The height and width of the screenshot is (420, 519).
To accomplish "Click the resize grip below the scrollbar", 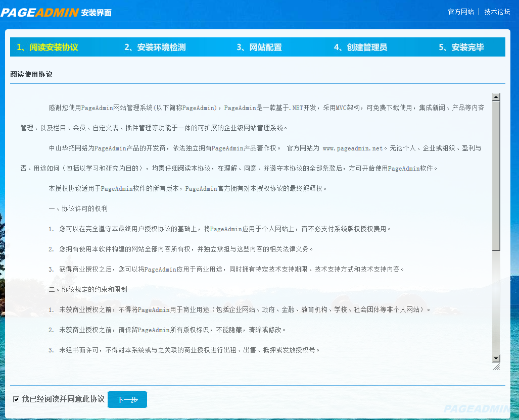I will click(497, 367).
